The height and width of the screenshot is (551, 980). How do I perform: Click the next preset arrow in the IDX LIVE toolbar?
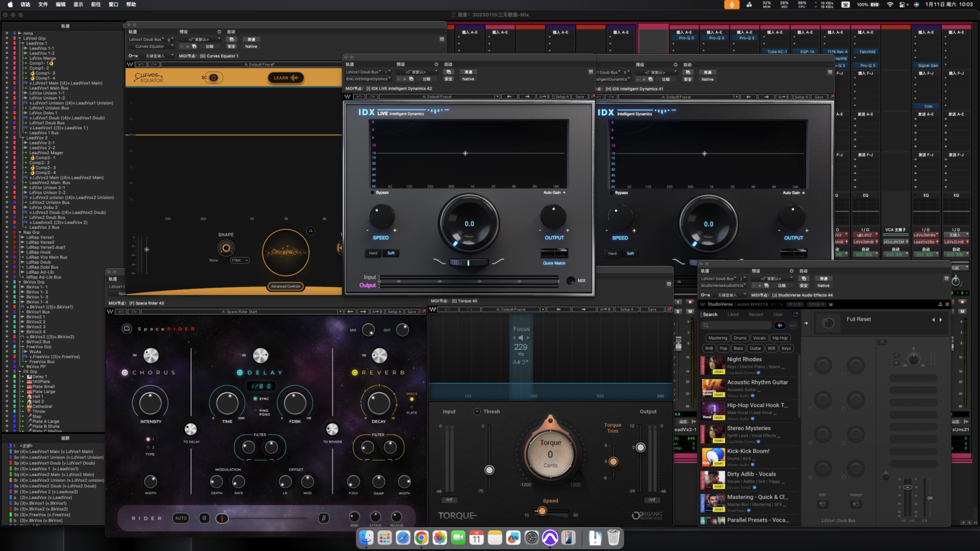[x=527, y=97]
